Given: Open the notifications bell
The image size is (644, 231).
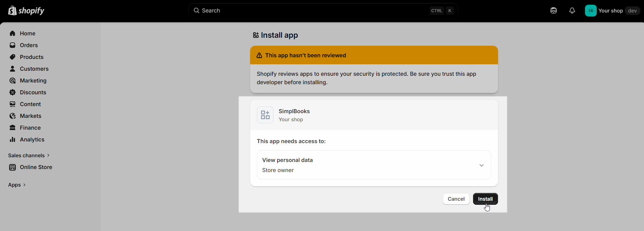Looking at the screenshot, I should tap(572, 11).
